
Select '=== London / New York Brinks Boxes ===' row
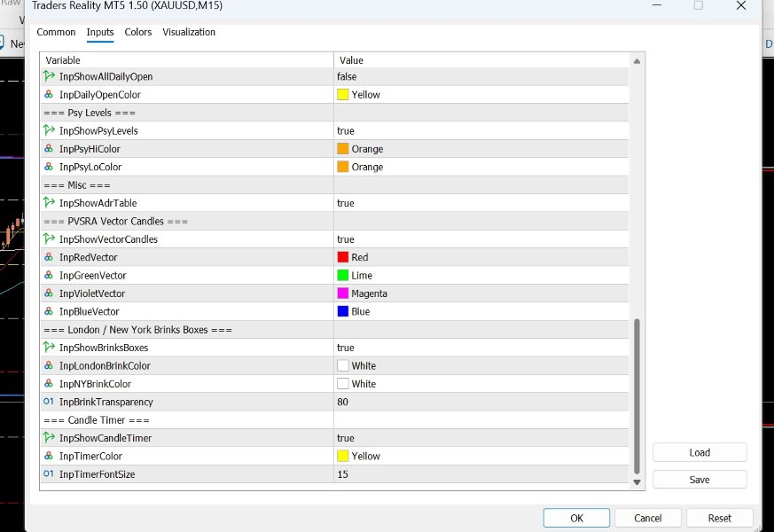(x=334, y=330)
